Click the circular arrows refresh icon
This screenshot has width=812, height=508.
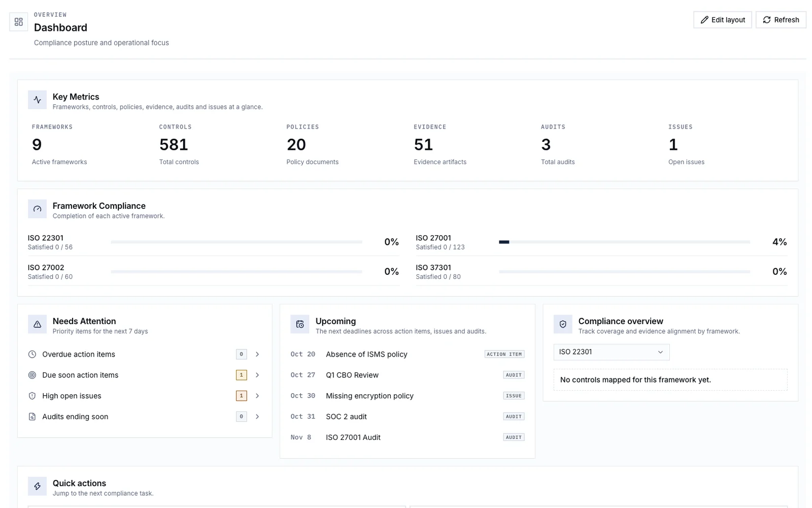tap(767, 20)
